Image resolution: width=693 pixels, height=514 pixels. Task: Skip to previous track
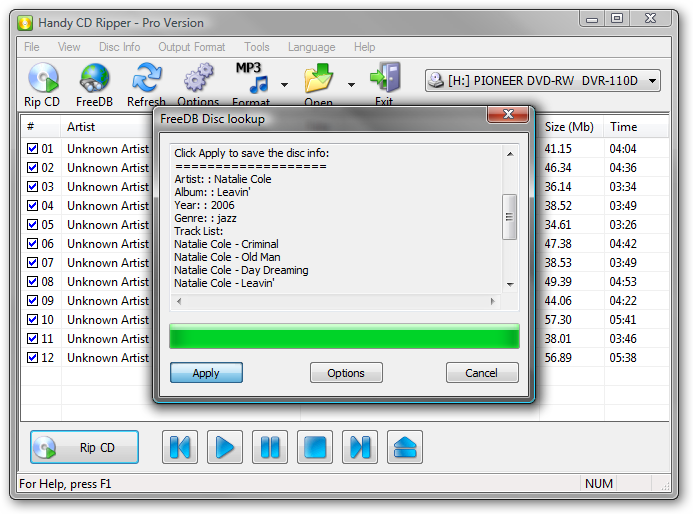point(180,447)
